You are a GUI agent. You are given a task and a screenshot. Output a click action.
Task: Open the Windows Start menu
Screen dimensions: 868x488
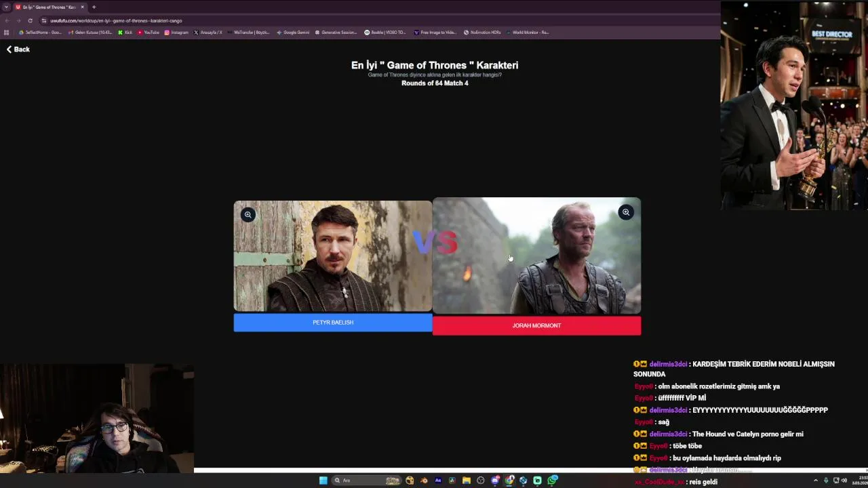point(323,481)
